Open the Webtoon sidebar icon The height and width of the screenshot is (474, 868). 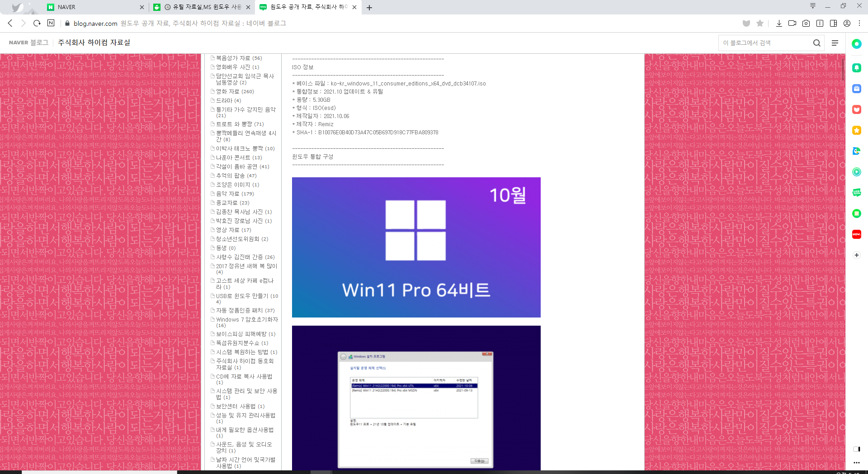coord(856,193)
